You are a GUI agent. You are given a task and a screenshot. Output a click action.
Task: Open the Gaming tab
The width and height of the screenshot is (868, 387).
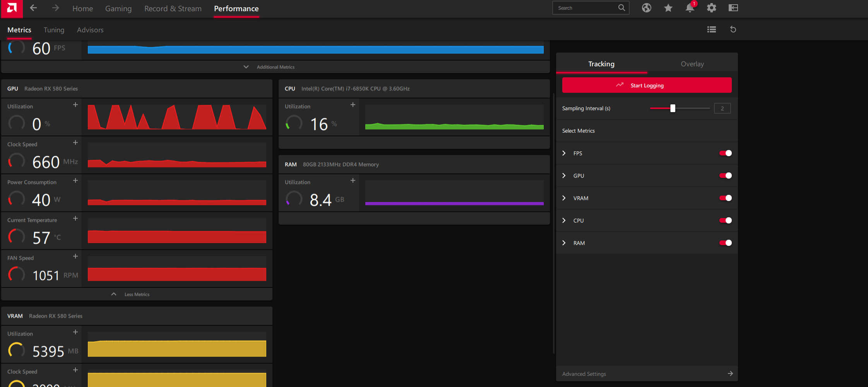pos(118,9)
